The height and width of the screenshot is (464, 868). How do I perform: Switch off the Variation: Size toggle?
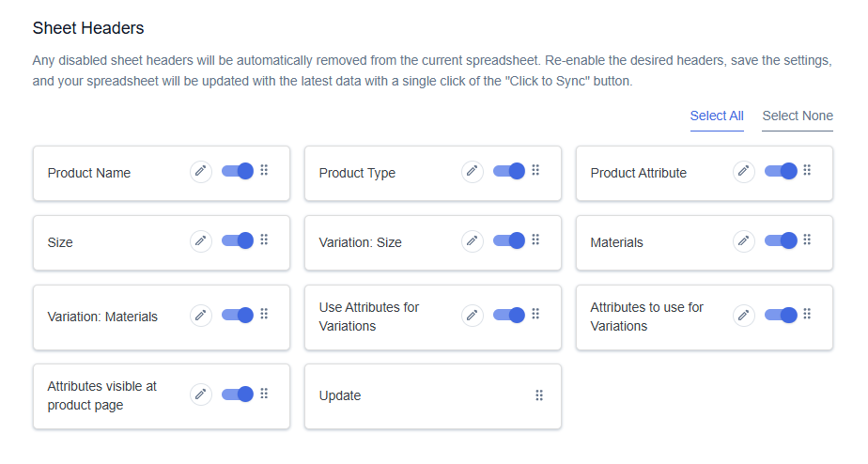click(x=509, y=240)
